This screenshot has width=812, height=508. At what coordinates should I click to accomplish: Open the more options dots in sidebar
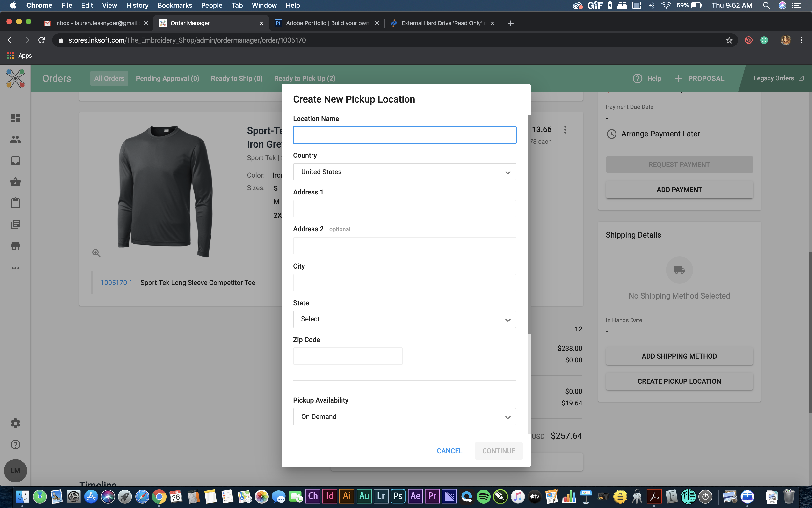coord(15,268)
